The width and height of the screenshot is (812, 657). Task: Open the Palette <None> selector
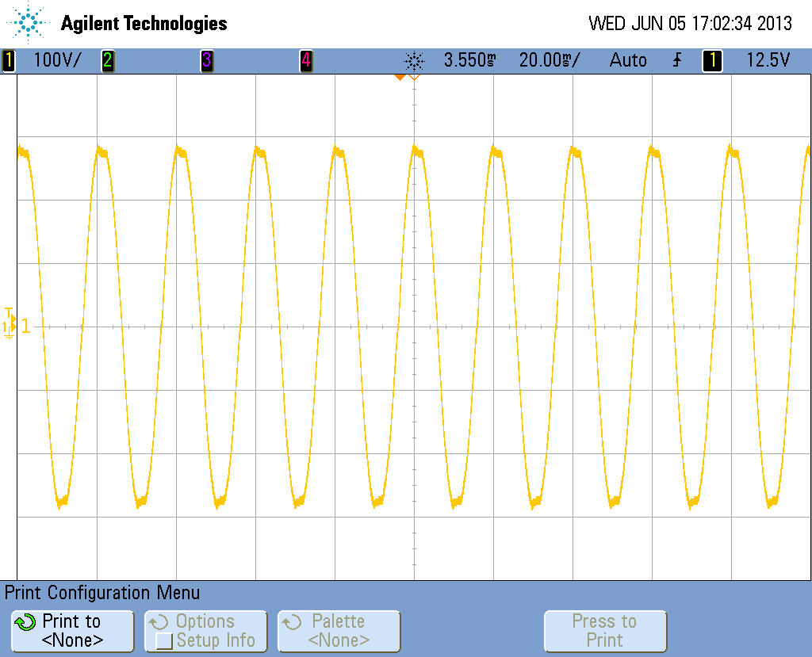[339, 631]
